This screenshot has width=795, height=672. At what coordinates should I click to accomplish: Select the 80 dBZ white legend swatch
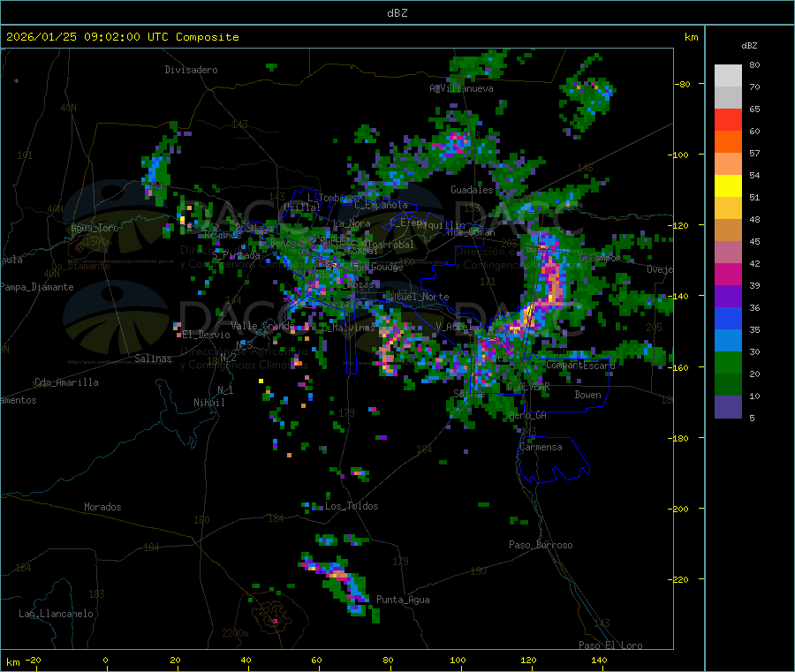pyautogui.click(x=728, y=76)
